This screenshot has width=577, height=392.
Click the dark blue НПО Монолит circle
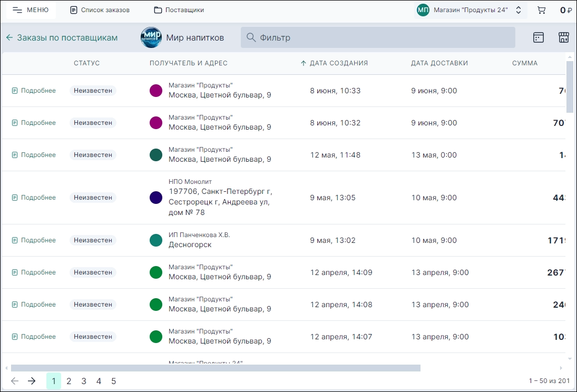click(x=156, y=198)
